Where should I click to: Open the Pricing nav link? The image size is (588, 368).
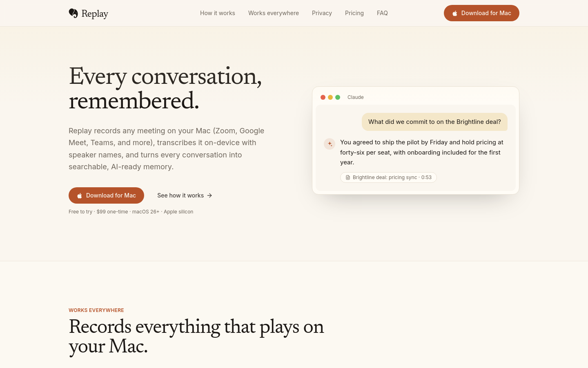(x=354, y=13)
